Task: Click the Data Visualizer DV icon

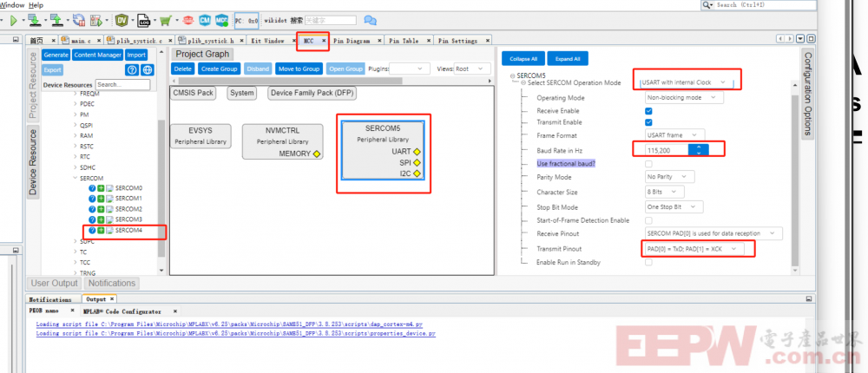Action: 122,21
